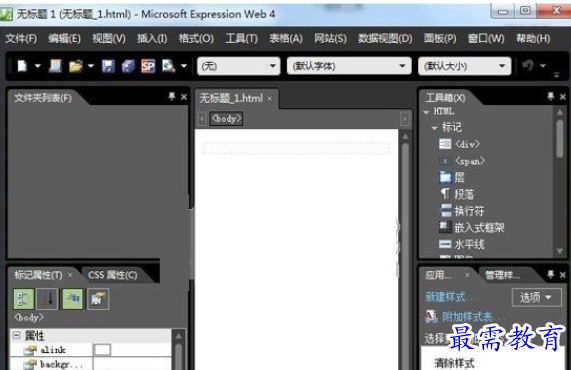This screenshot has height=370, width=571.
Task: Pin the 工具箱 panel
Action: [x=551, y=97]
